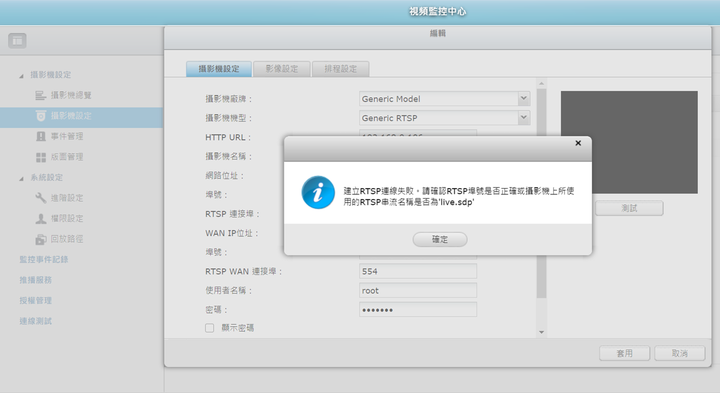Click the password input field
720x393 pixels.
pos(418,310)
